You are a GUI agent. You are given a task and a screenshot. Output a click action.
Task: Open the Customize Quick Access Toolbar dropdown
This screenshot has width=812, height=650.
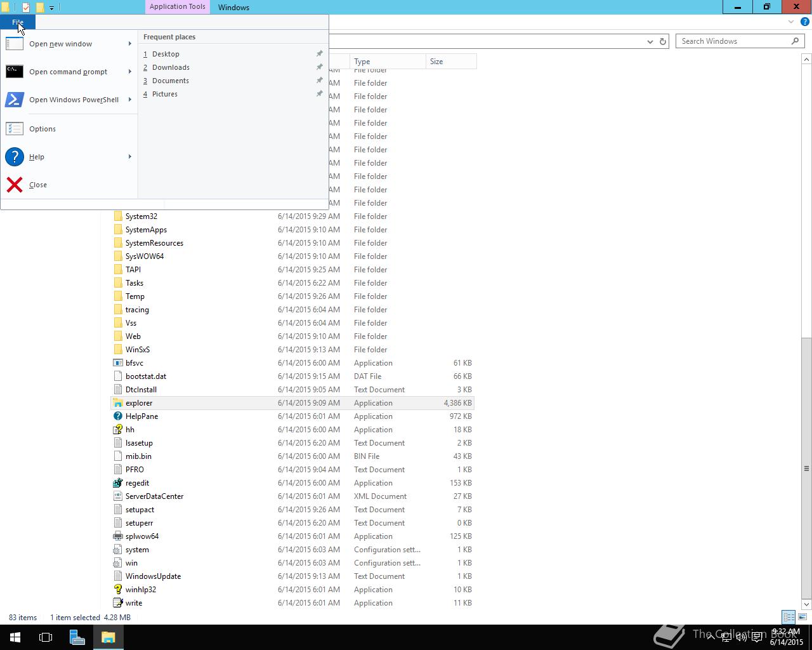coord(51,8)
